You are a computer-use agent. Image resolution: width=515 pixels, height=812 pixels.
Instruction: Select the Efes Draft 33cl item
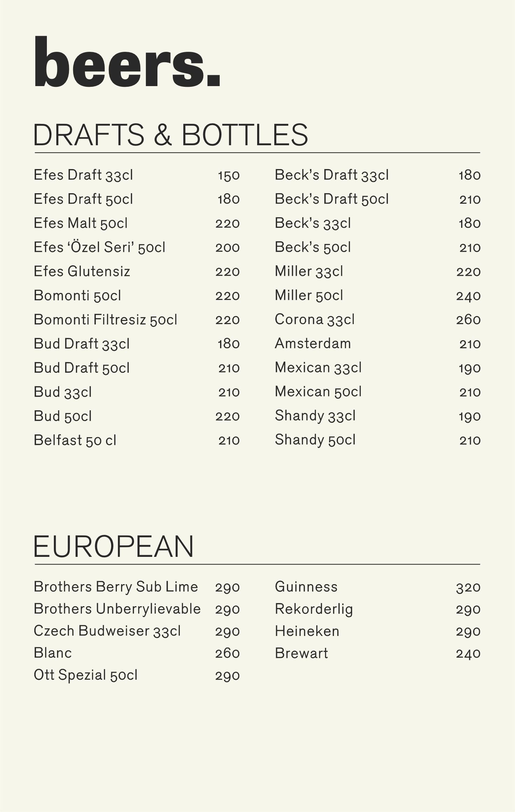click(x=83, y=175)
